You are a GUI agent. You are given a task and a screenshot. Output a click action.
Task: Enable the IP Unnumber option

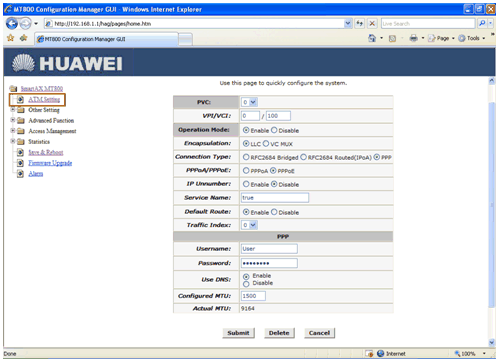click(246, 184)
